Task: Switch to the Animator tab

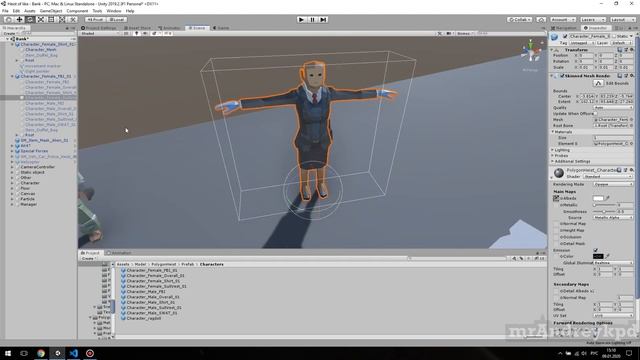Action: pyautogui.click(x=169, y=28)
